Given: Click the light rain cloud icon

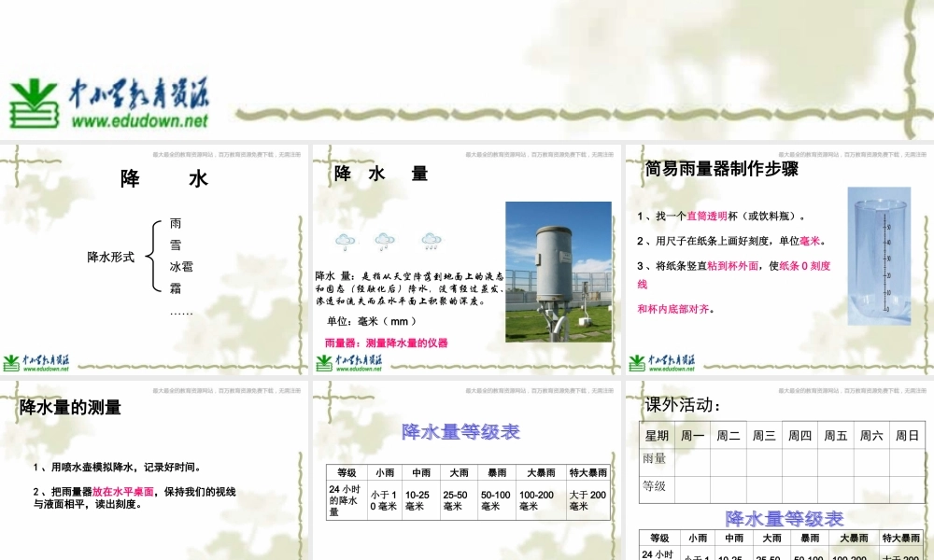Looking at the screenshot, I should [x=344, y=241].
